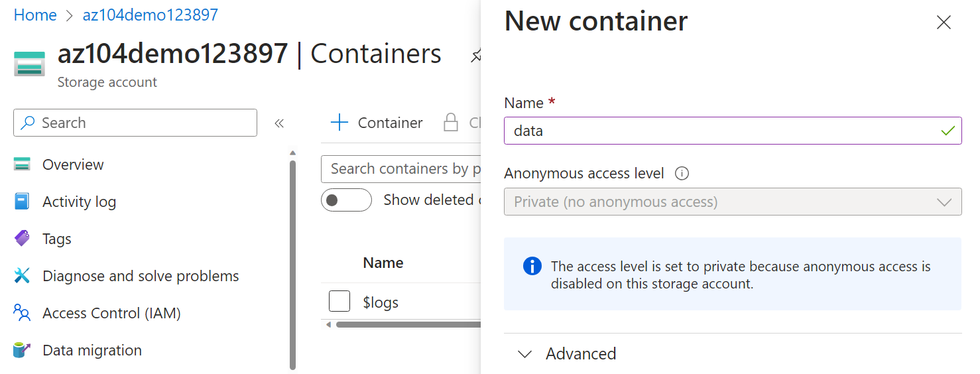The image size is (980, 374).
Task: Click the purple Tags icon
Action: pyautogui.click(x=22, y=239)
